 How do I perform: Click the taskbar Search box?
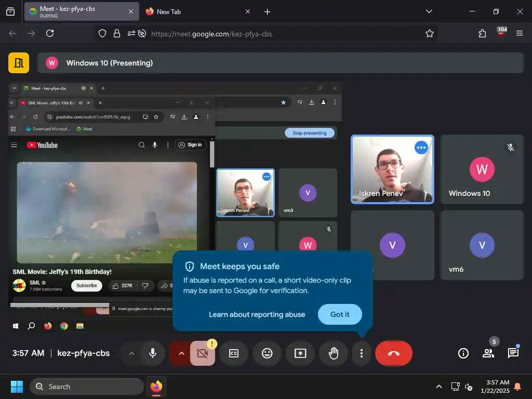[87, 387]
